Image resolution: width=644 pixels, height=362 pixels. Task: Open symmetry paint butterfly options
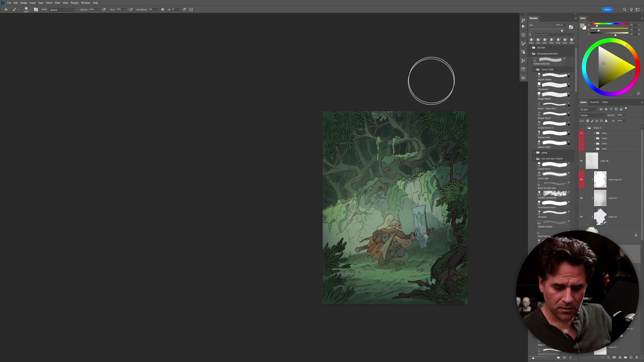pyautogui.click(x=191, y=9)
